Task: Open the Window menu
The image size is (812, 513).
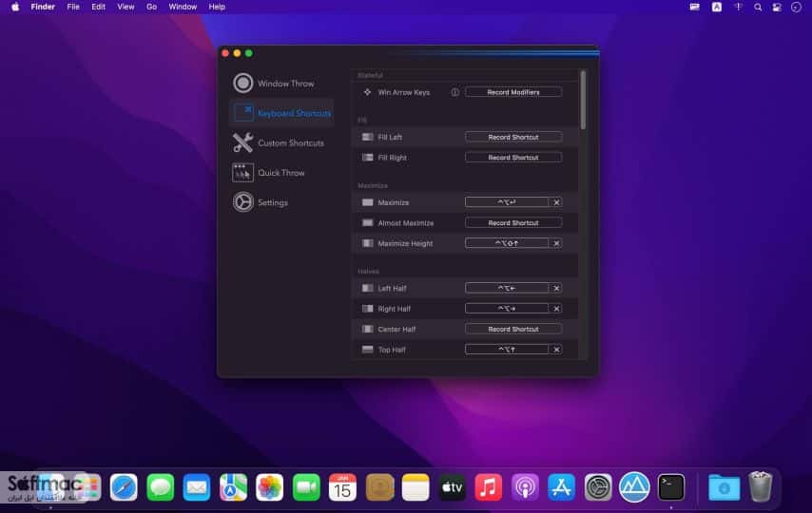Action: click(x=183, y=7)
